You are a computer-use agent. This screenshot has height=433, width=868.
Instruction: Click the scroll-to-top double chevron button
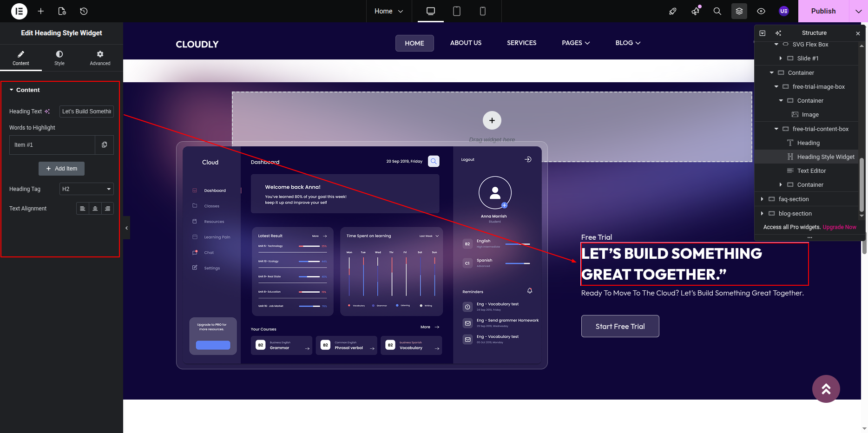tap(826, 389)
